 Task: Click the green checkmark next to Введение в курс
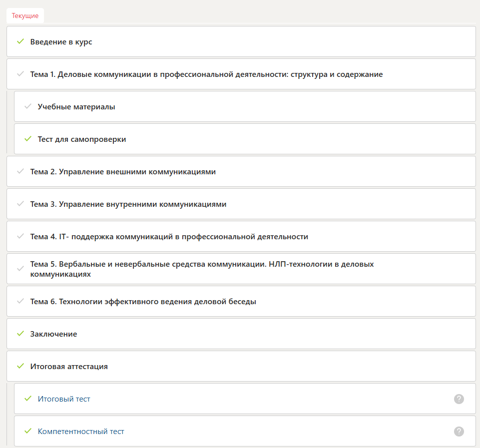(20, 41)
